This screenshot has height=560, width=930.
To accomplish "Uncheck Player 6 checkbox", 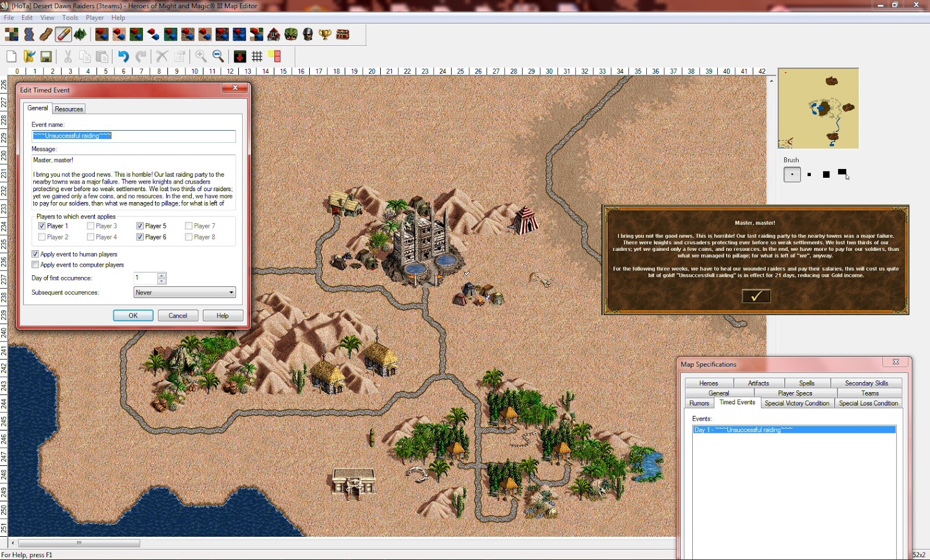I will pyautogui.click(x=140, y=237).
